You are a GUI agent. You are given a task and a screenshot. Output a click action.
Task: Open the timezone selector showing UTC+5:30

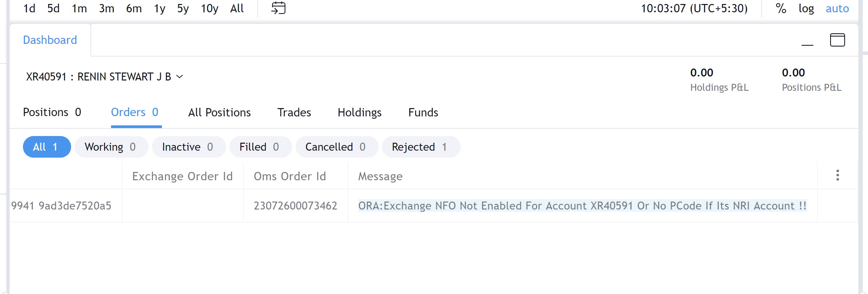pos(694,8)
